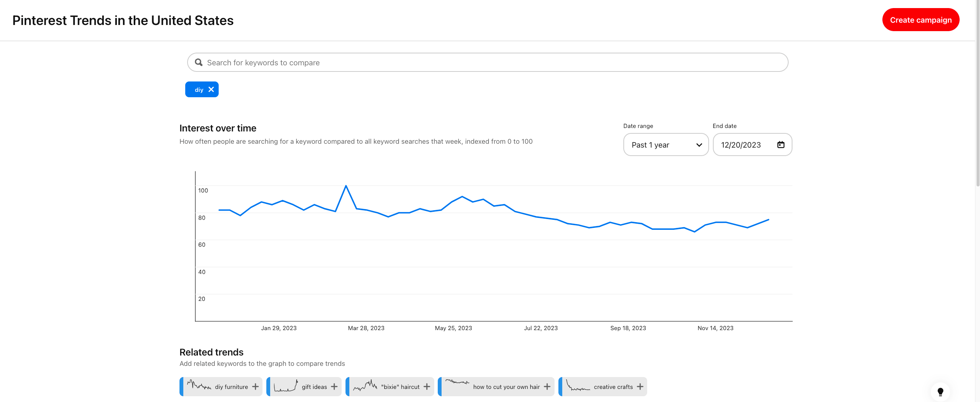The height and width of the screenshot is (402, 980).
Task: Add how to cut your own hair
Action: click(x=547, y=387)
